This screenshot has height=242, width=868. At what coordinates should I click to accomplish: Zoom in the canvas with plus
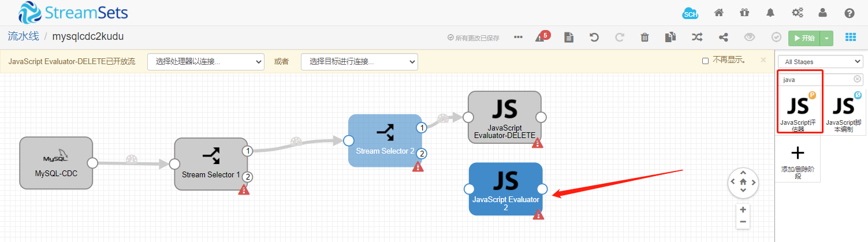(x=743, y=210)
